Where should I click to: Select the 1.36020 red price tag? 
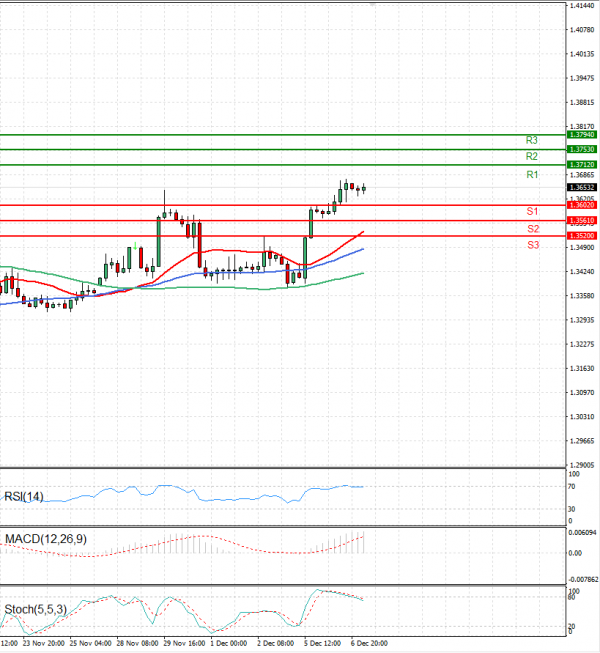(582, 205)
